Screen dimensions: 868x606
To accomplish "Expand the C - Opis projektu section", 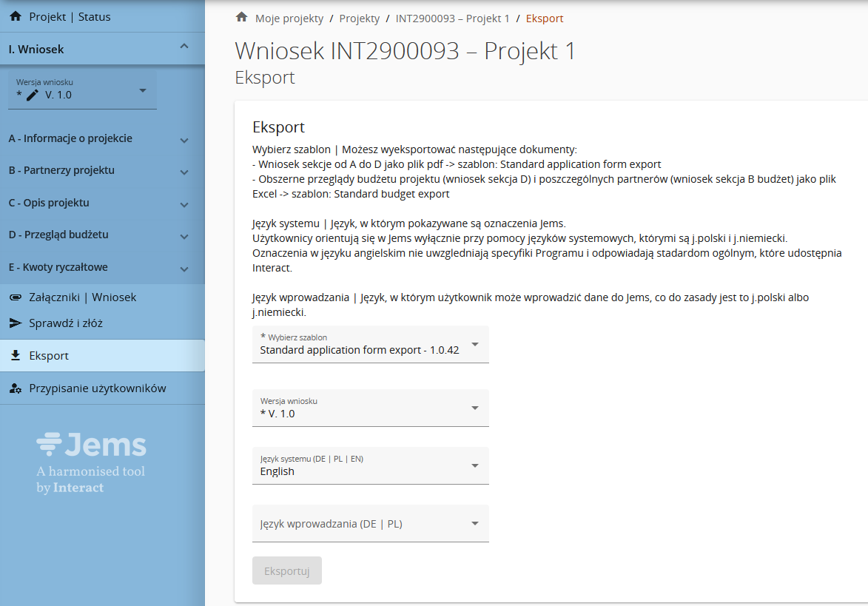I will (184, 204).
